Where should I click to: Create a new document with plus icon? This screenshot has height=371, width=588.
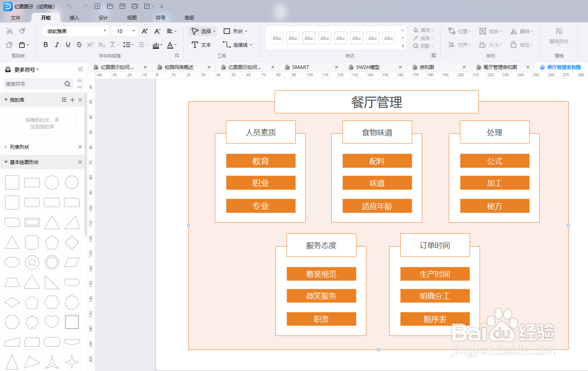98,6
